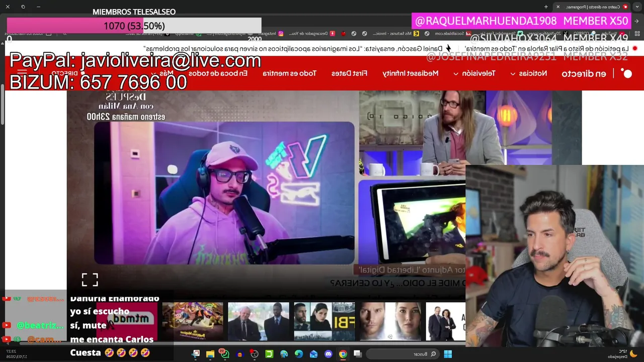Click the MIEMBROS TELESALSEO progress bar
Viewport: 644px width, 362px height.
134,26
